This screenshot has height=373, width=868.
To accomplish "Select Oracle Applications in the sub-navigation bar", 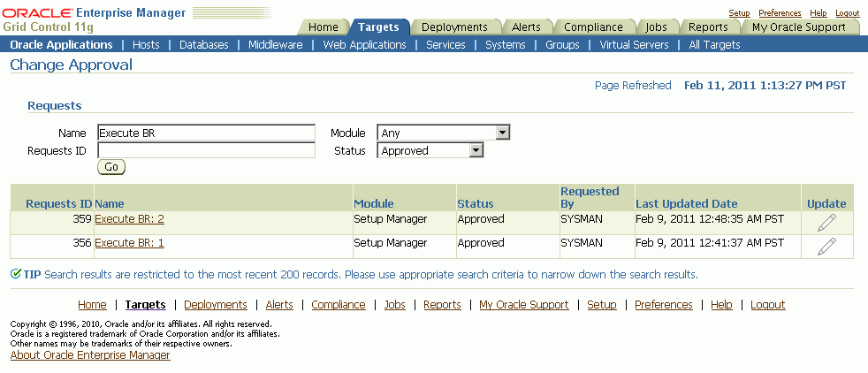I will click(62, 45).
